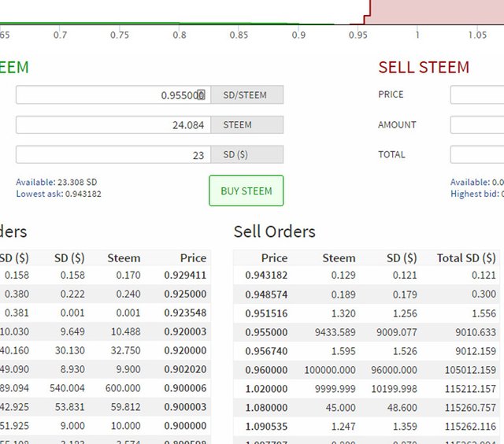
Task: Click Highest bid link under Sell Steem
Action: tap(477, 194)
